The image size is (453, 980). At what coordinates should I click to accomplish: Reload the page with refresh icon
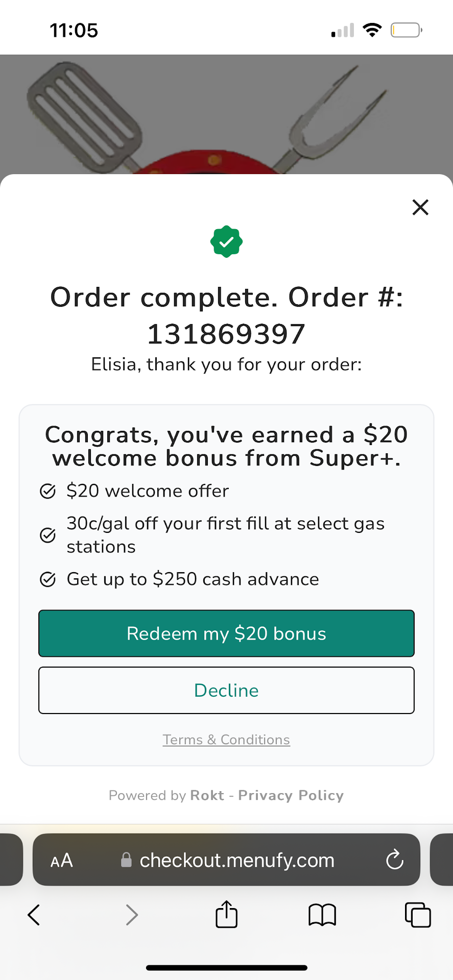[394, 860]
